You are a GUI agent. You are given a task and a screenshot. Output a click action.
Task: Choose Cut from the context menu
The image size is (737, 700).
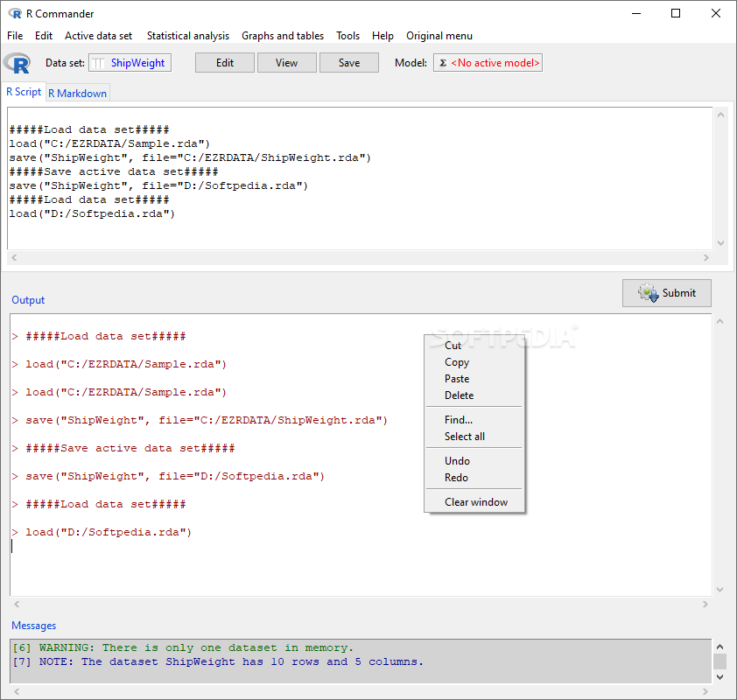click(x=474, y=346)
